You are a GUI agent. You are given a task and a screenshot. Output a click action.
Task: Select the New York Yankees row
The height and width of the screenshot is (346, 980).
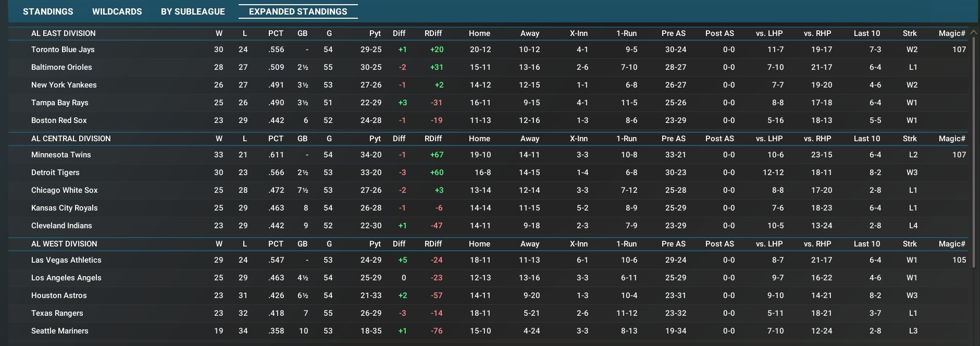[x=64, y=85]
